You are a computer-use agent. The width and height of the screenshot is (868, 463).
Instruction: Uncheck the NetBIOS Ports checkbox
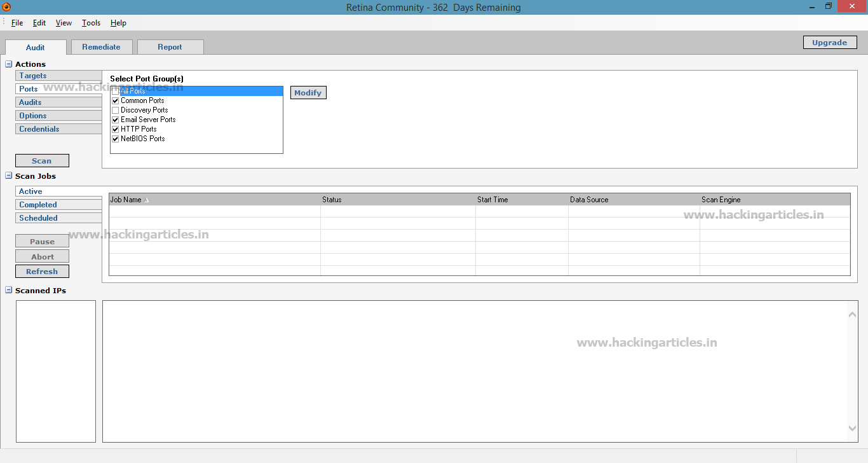tap(116, 139)
